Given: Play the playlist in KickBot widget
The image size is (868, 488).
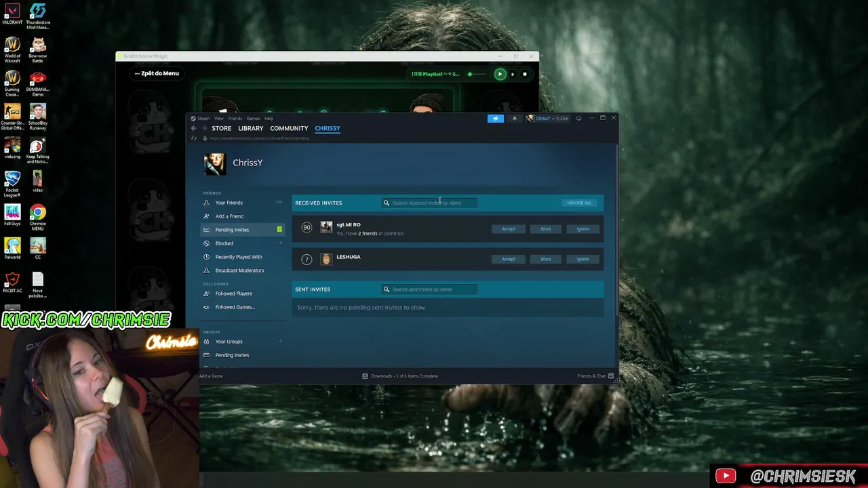Looking at the screenshot, I should 500,74.
